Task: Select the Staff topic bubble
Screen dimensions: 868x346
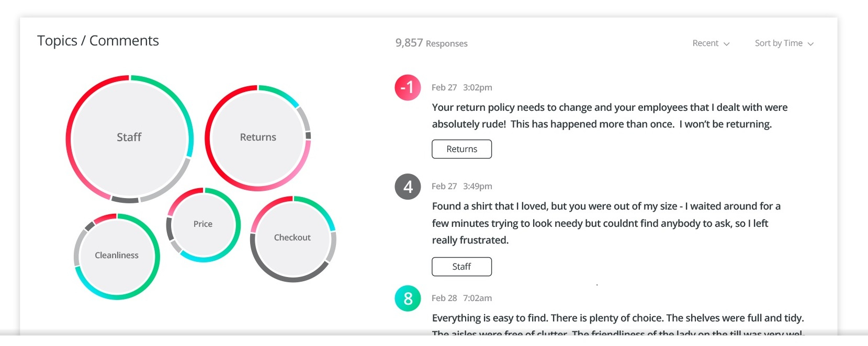Action: 129,137
